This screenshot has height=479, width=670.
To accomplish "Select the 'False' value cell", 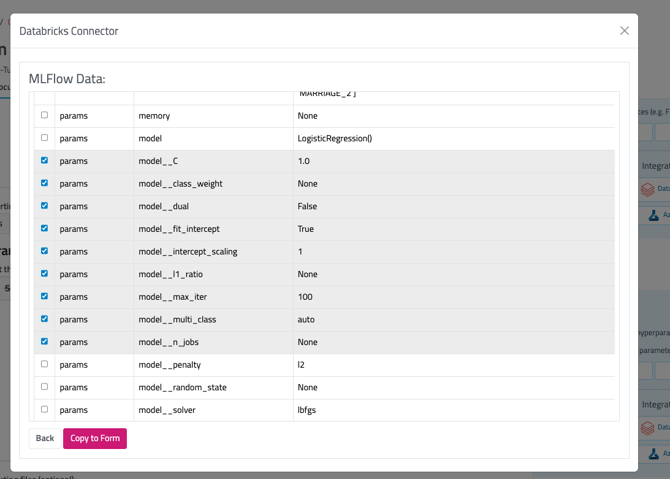I will pyautogui.click(x=454, y=206).
